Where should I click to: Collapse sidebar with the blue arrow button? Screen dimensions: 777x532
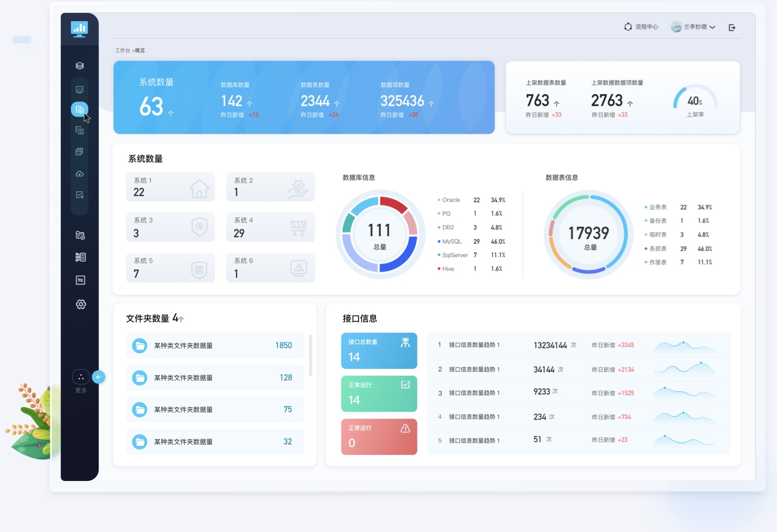(x=99, y=377)
